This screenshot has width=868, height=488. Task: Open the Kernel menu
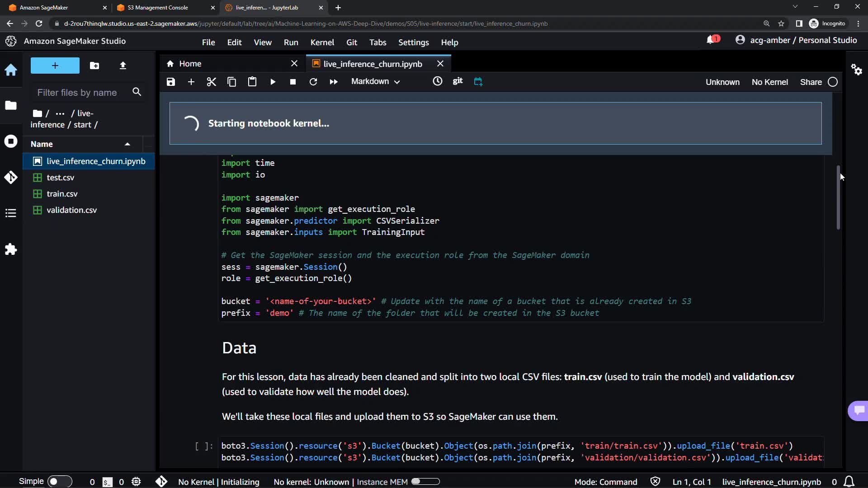click(322, 42)
